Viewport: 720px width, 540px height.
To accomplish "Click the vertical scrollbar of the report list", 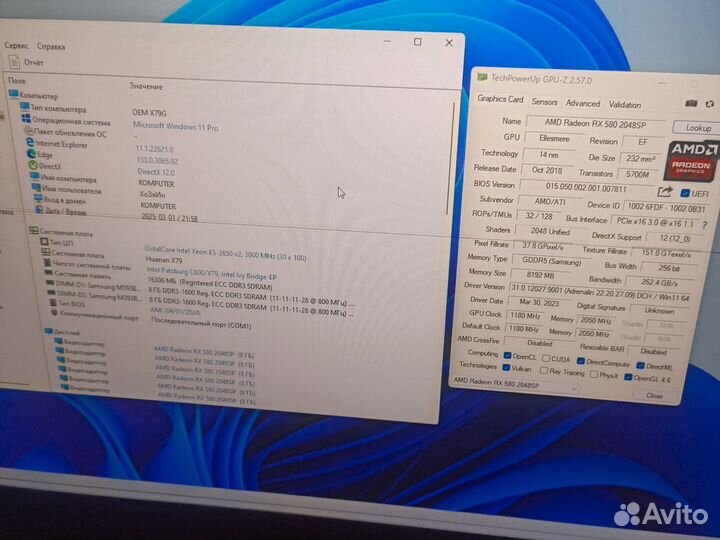I will click(449, 158).
